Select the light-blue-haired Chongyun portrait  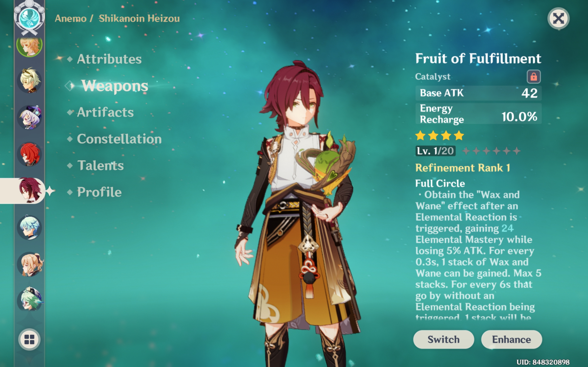(x=29, y=228)
